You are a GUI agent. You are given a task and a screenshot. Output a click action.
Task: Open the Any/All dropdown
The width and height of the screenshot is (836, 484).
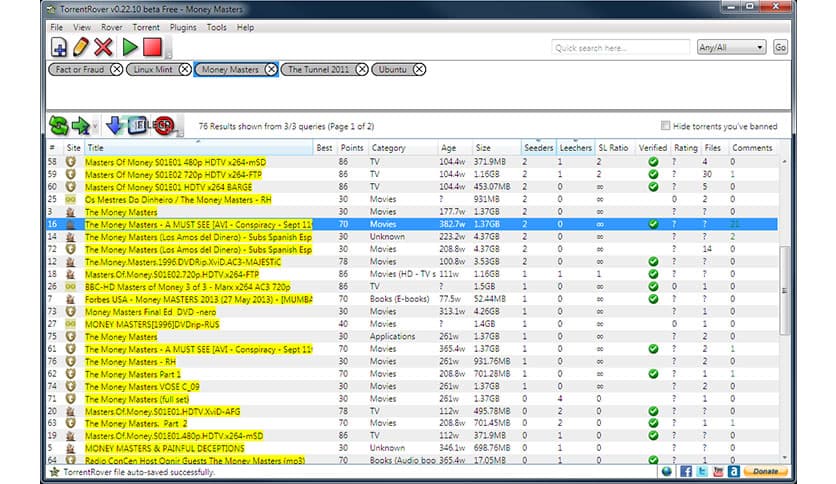[732, 47]
